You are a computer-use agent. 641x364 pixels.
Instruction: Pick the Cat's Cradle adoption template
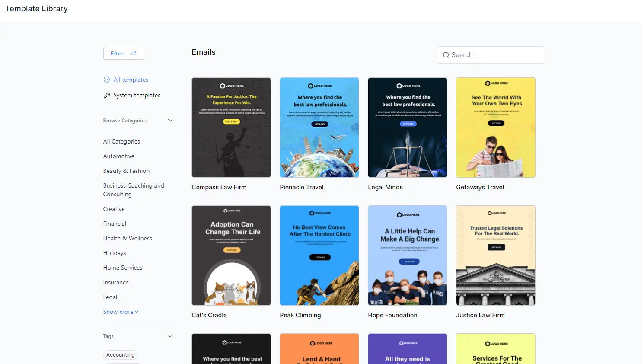click(231, 255)
